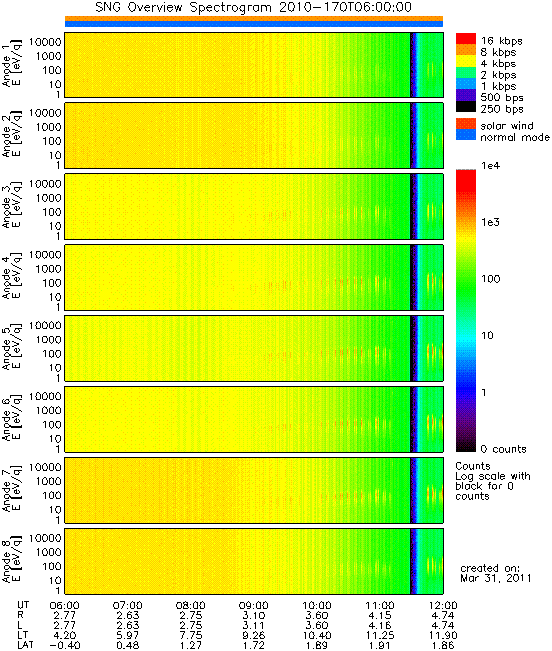Click the blue mode bar under the title

(254, 24)
